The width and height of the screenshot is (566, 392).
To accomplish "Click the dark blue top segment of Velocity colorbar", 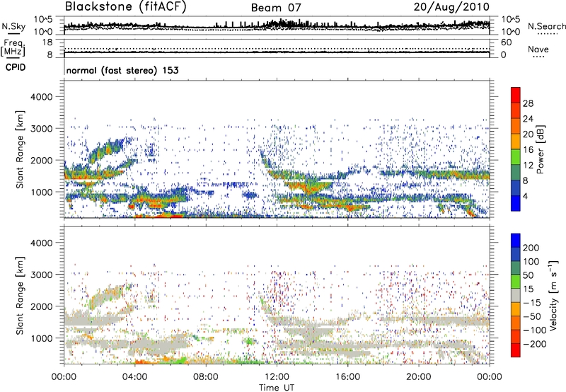I will [x=516, y=241].
